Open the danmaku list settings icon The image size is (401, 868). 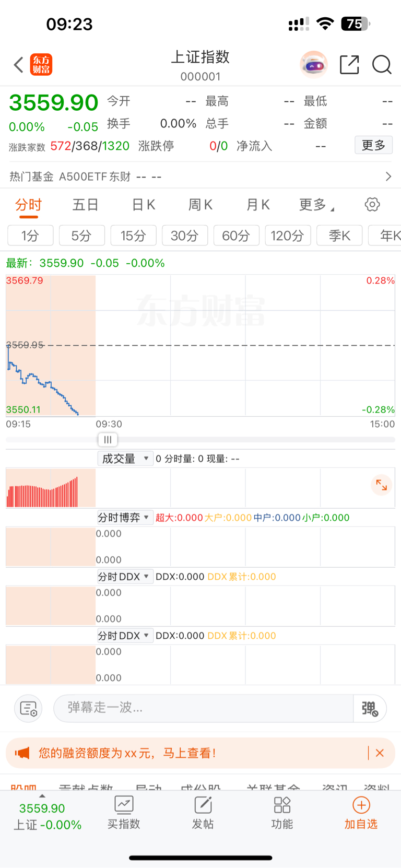coord(28,708)
